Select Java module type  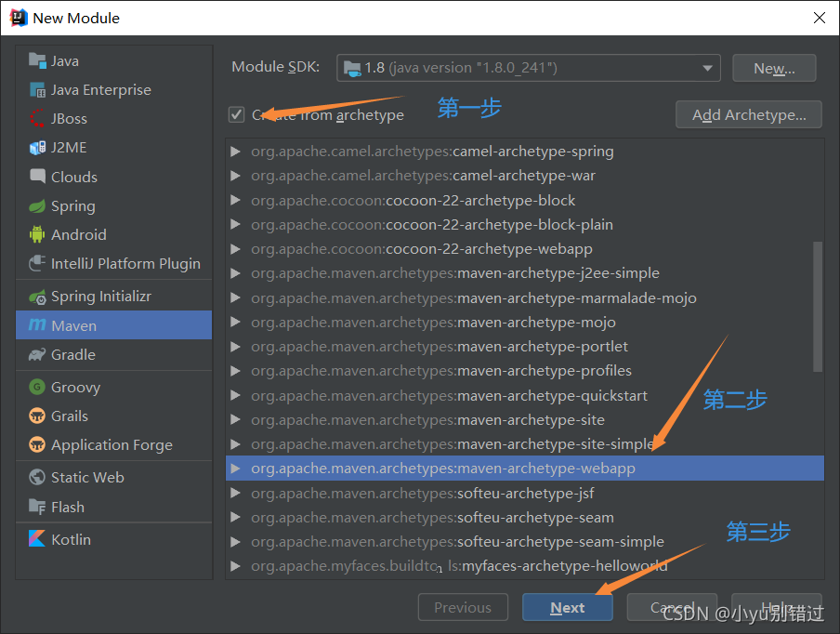point(114,60)
